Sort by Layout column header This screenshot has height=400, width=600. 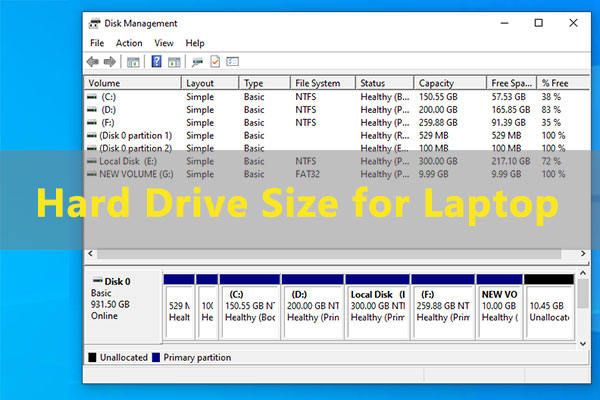(x=210, y=83)
